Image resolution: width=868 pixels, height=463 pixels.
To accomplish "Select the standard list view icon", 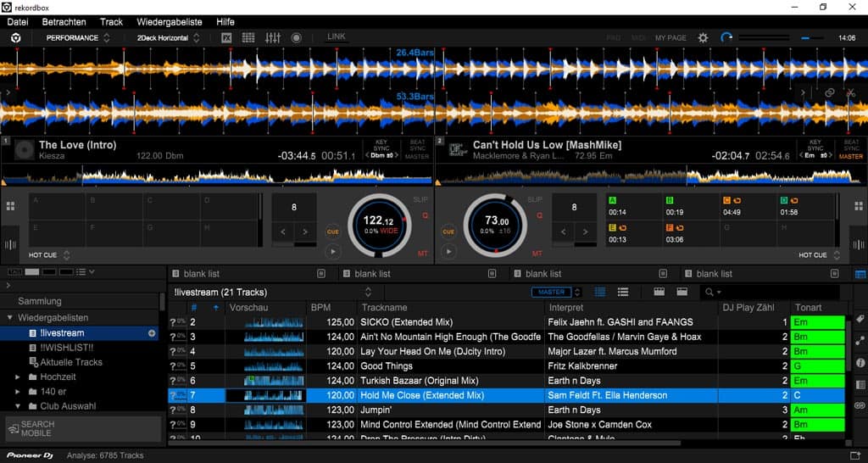I will click(x=623, y=292).
